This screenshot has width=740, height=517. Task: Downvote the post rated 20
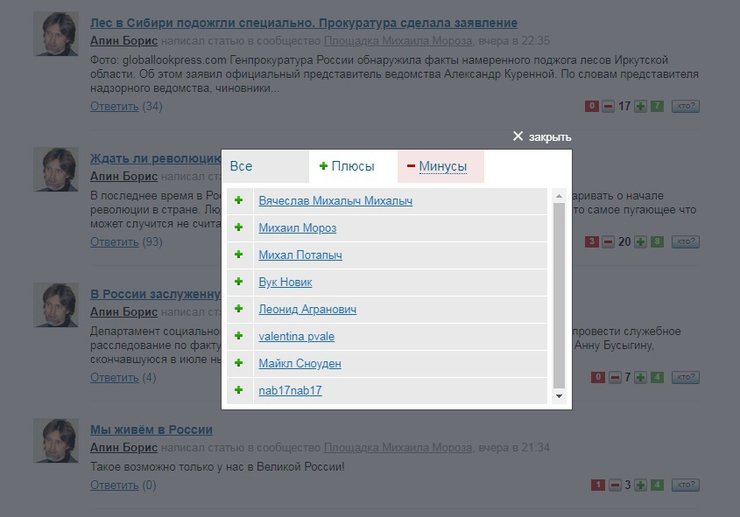(x=608, y=242)
